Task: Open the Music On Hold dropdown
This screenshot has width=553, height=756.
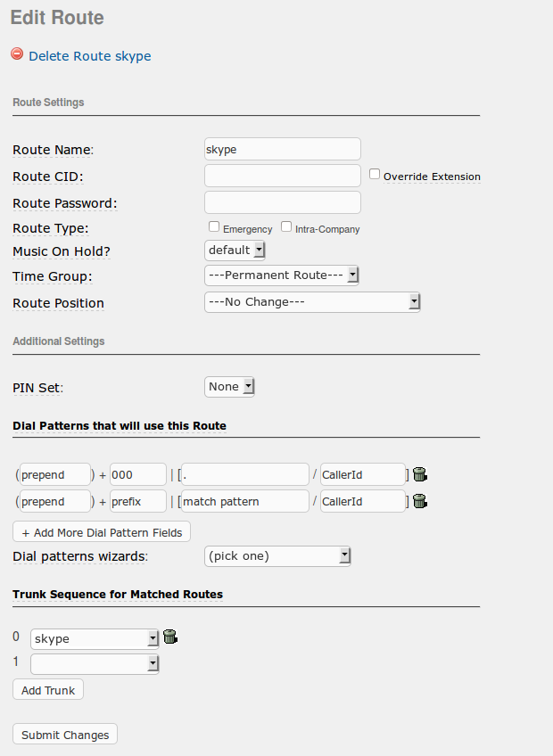Action: pyautogui.click(x=235, y=251)
